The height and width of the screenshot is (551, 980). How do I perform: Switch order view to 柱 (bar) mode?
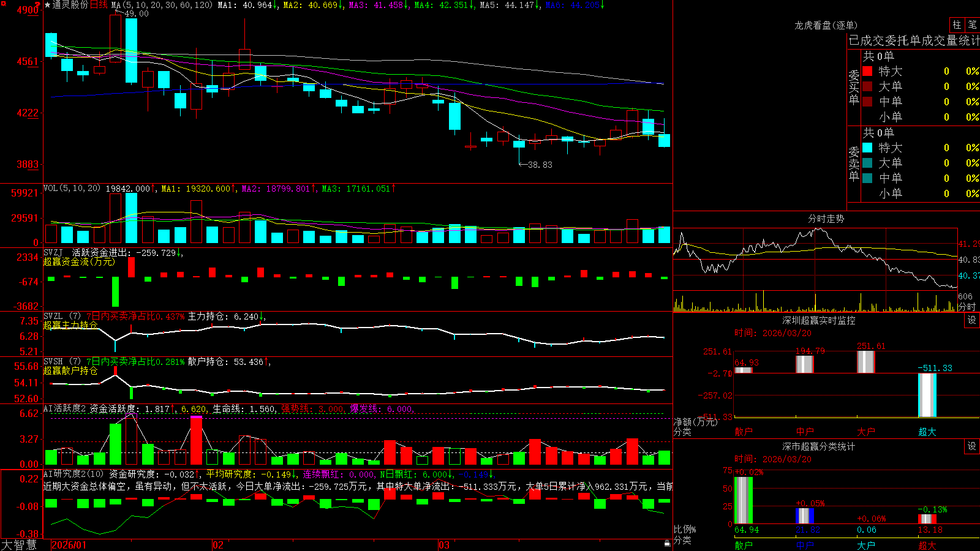click(x=957, y=25)
